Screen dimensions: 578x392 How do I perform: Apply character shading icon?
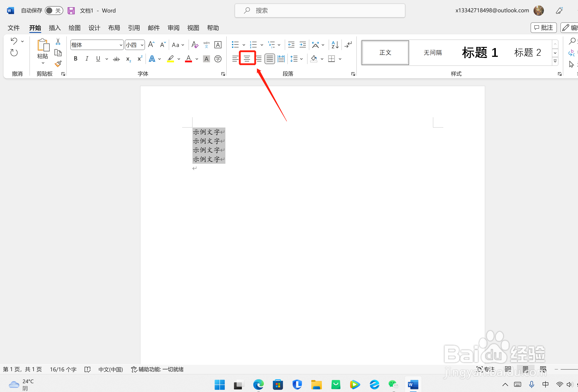point(207,59)
